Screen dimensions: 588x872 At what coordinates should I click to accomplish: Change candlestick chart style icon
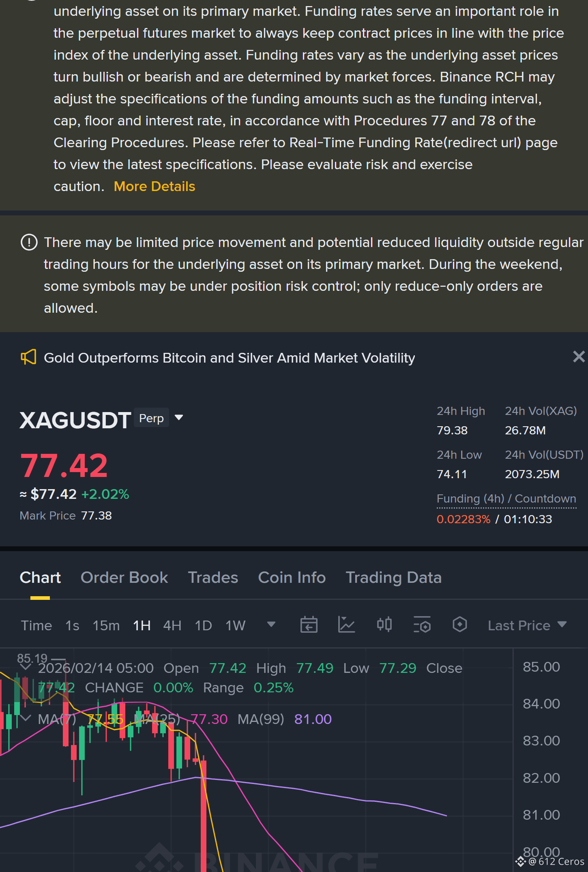384,625
